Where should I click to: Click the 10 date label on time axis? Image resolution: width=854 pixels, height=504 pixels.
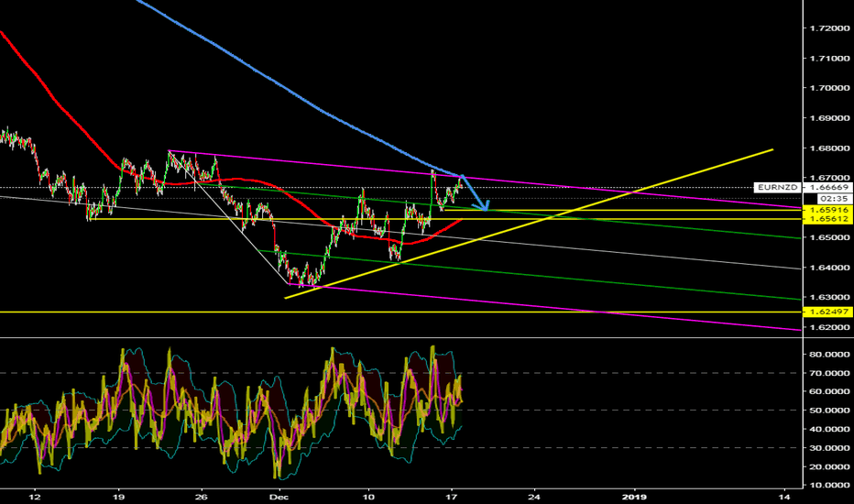368,497
